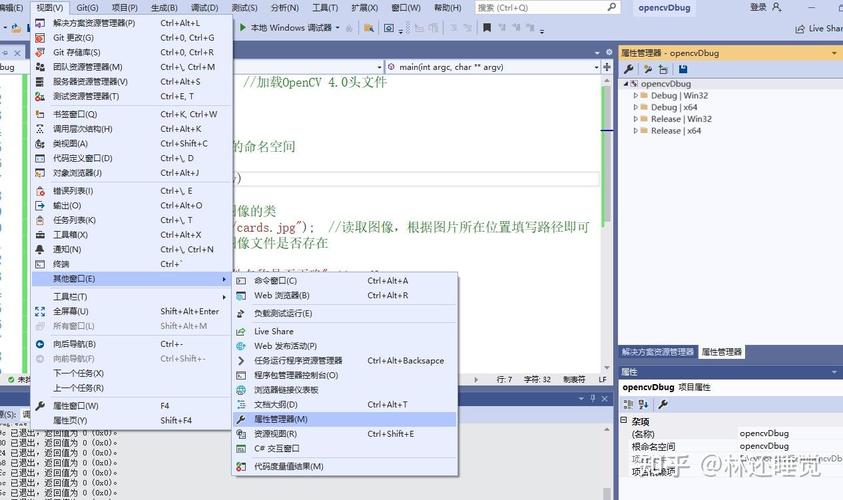Open the 本地 Windows 调试器 dropdown arrow
The image size is (843, 500).
[338, 27]
